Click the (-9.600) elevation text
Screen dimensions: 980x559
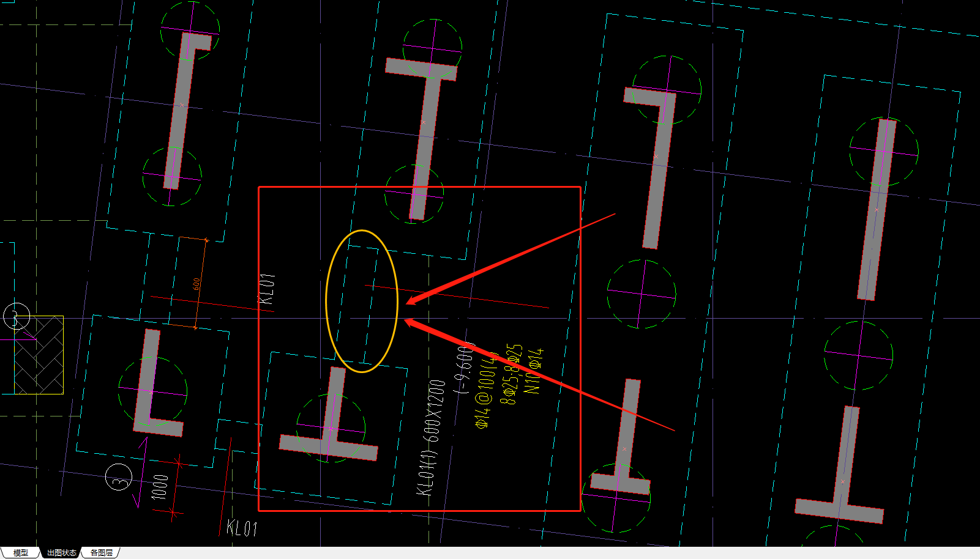point(465,368)
